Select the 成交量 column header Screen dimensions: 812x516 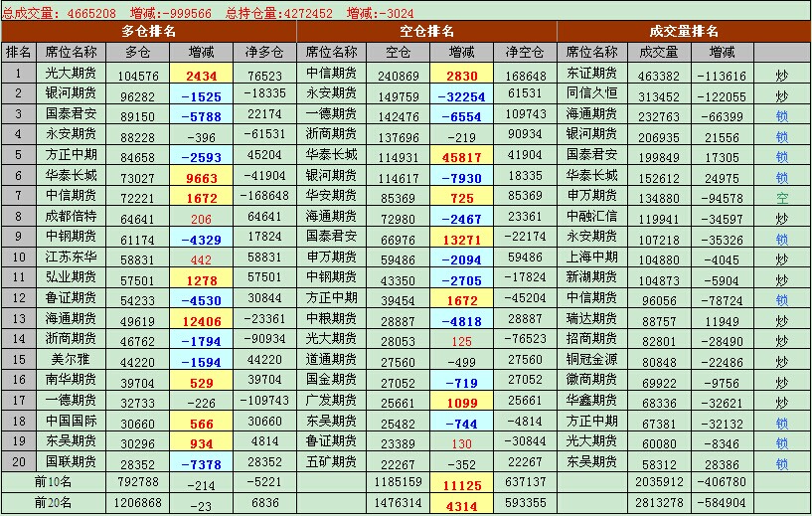tap(659, 53)
